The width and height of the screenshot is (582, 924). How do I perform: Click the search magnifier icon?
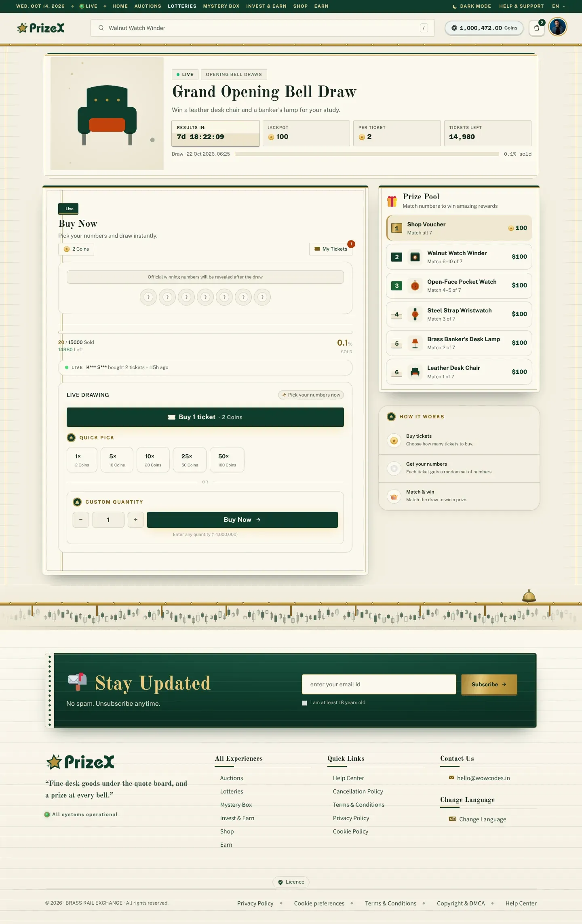click(x=101, y=28)
